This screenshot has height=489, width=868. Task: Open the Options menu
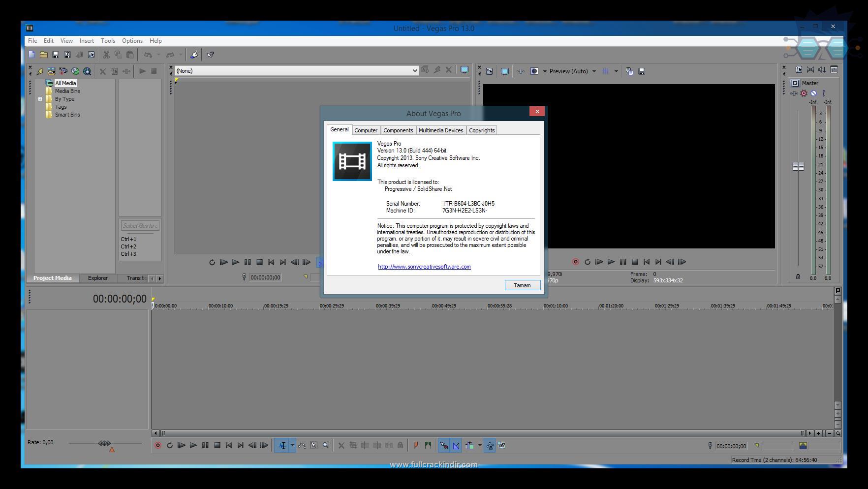[132, 41]
